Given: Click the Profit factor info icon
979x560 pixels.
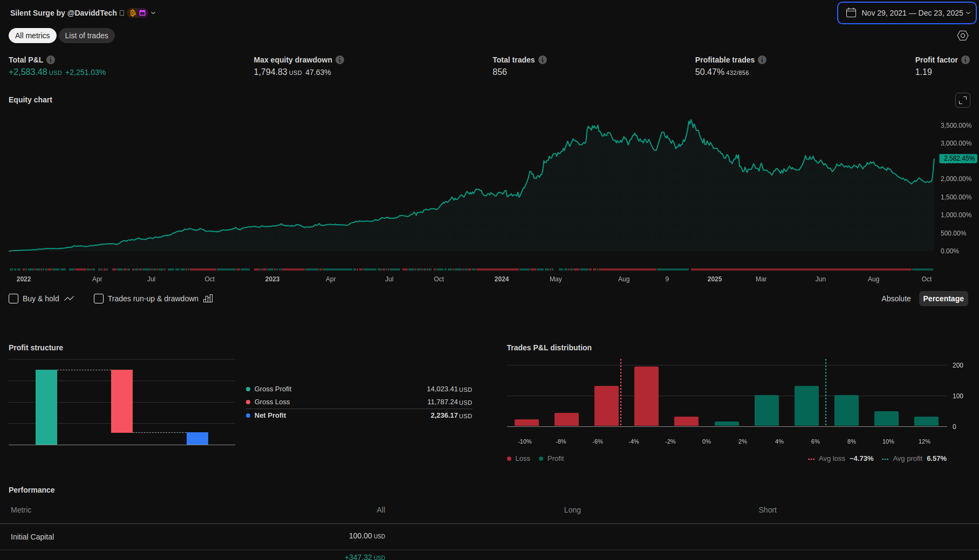Looking at the screenshot, I should 966,60.
